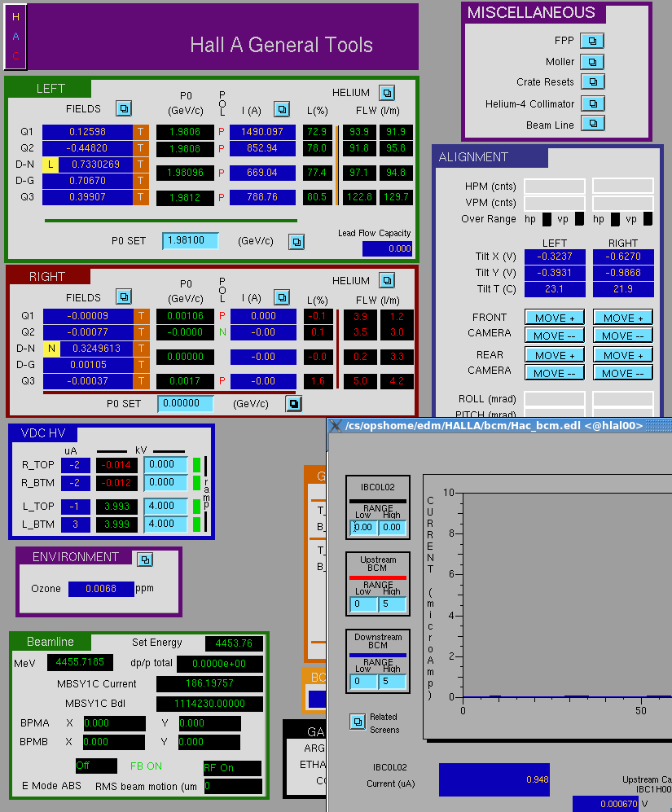Click Downstream BCM range High field
The image size is (672, 812).
pyautogui.click(x=393, y=682)
